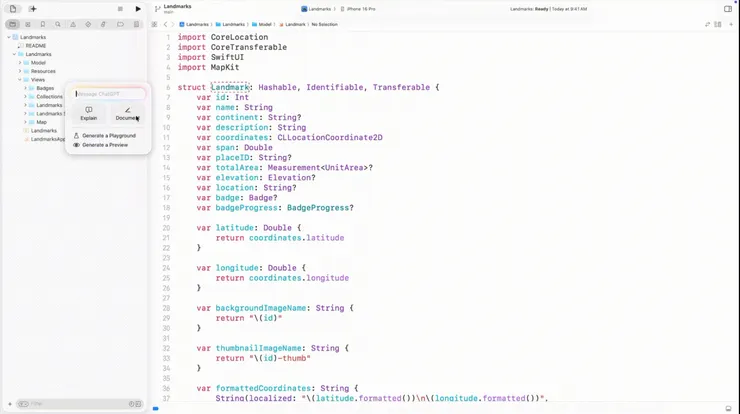Screen dimensions: 740x414
Task: Choose Document in the coding popup
Action: (x=127, y=114)
